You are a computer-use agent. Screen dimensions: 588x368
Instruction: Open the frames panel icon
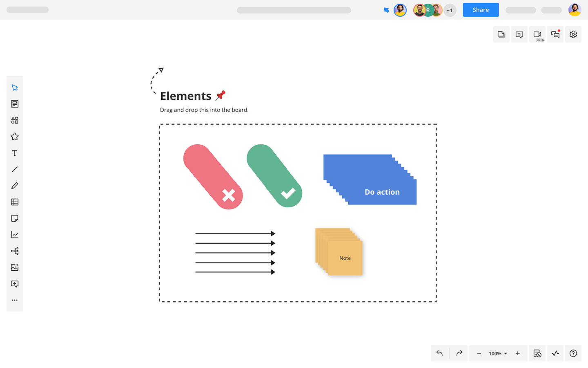tap(501, 34)
